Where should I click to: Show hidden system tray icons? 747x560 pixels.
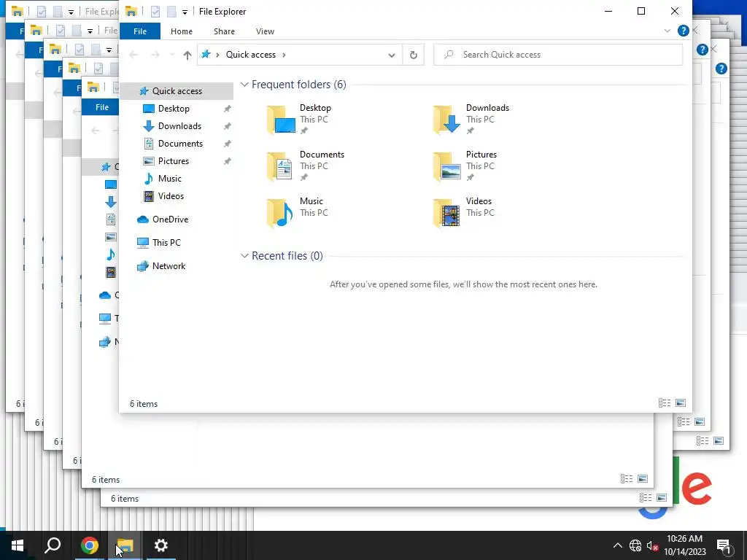[617, 545]
